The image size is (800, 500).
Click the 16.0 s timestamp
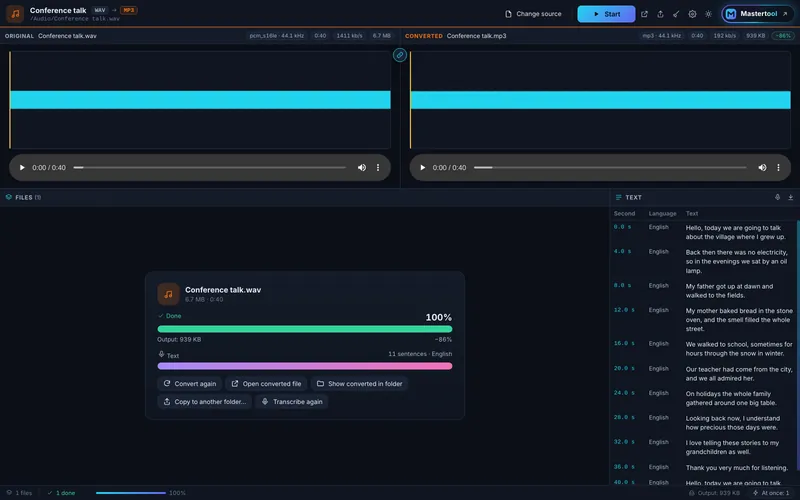(624, 343)
